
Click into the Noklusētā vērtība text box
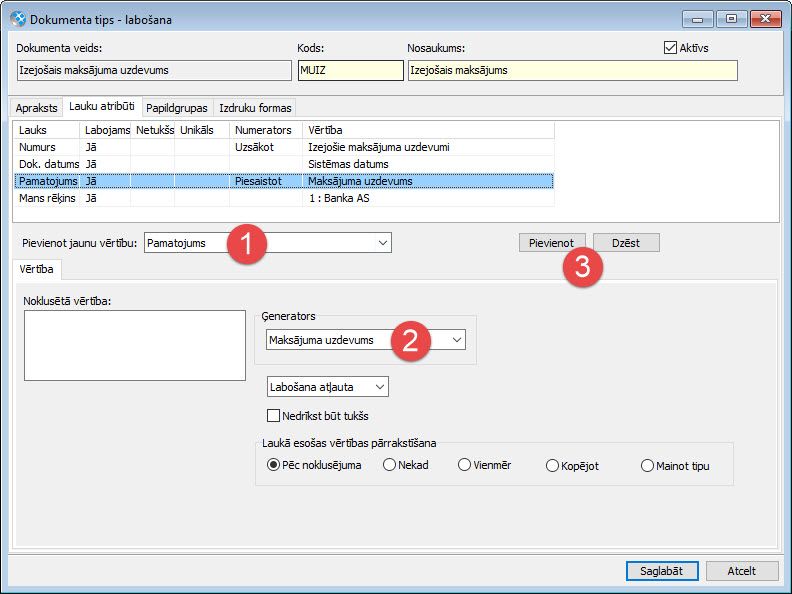point(134,345)
